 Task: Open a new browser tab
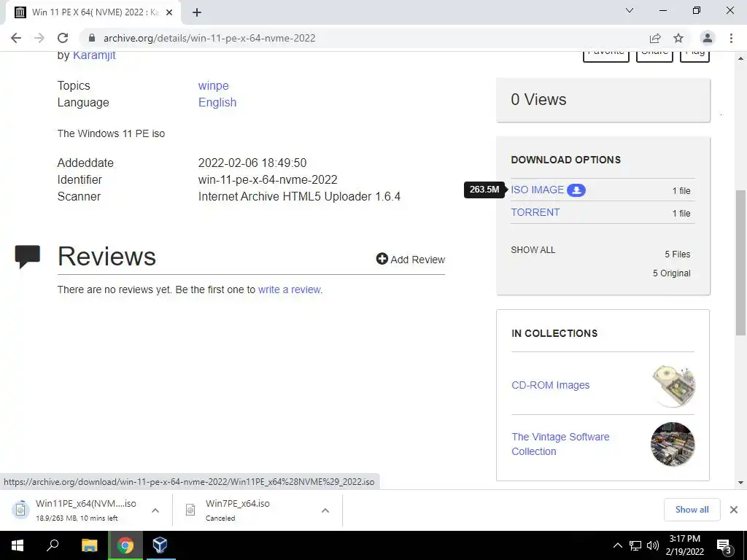197,12
